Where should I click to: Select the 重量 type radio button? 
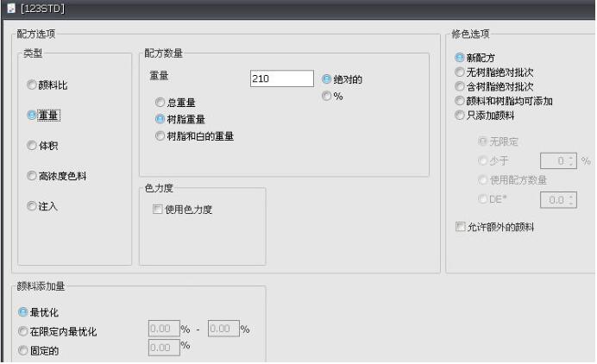click(x=32, y=115)
